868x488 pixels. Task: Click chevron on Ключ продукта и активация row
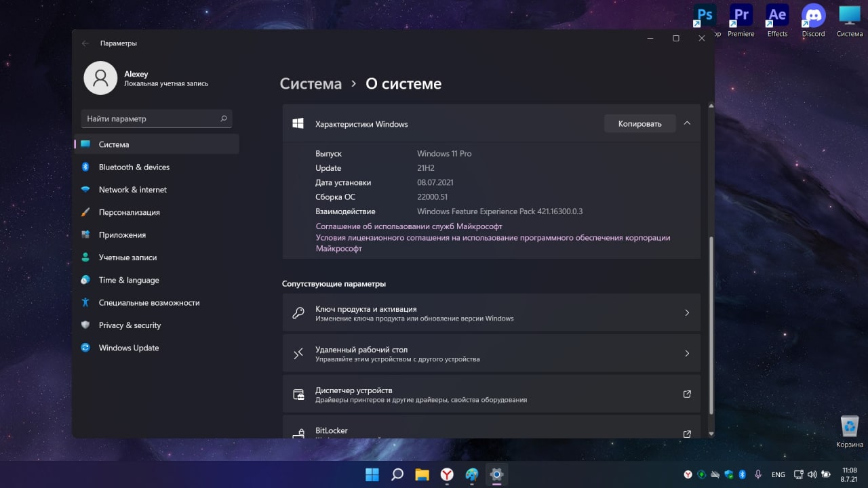(687, 313)
